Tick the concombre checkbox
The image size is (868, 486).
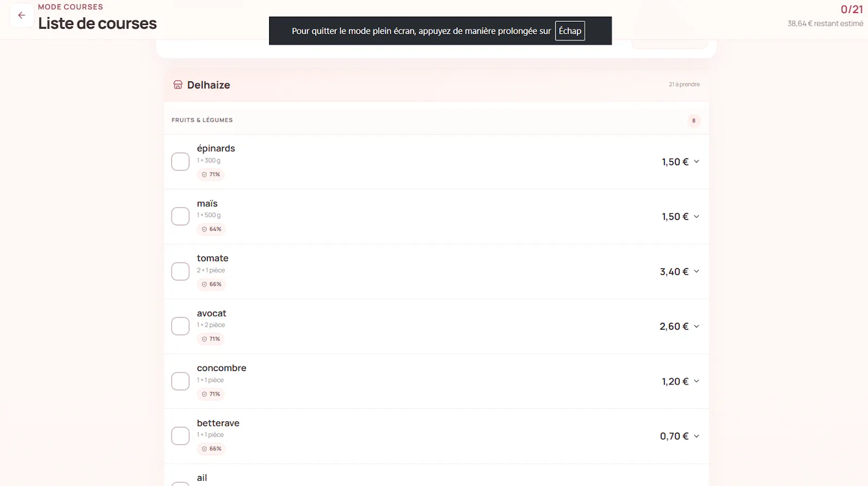click(180, 381)
